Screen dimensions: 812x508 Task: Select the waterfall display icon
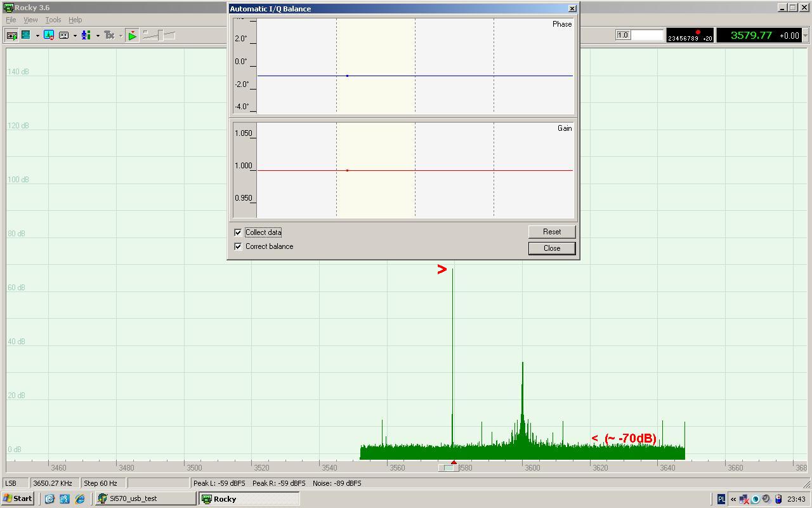26,36
